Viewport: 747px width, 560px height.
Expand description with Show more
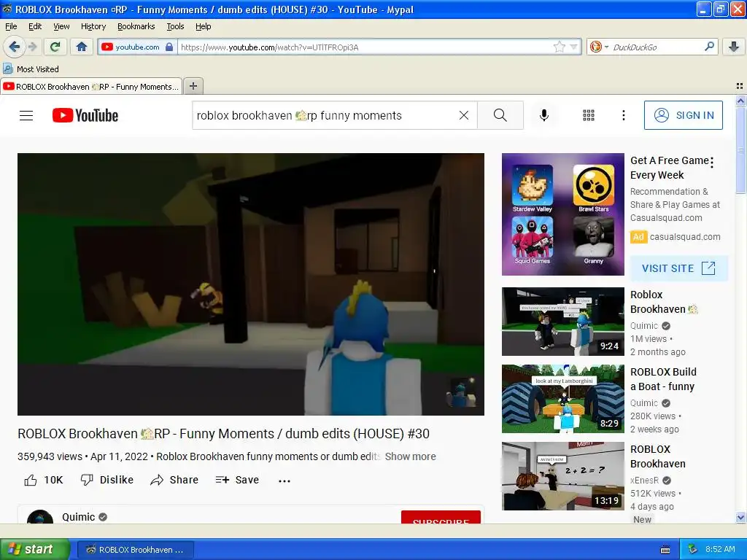pyautogui.click(x=410, y=456)
